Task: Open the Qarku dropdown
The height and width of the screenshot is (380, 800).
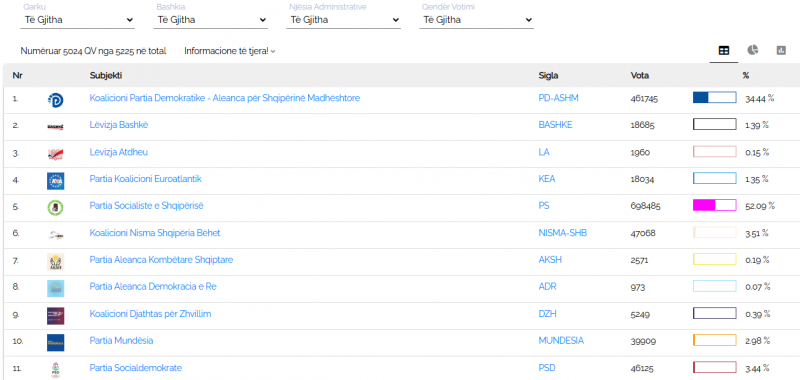Action: coord(79,20)
